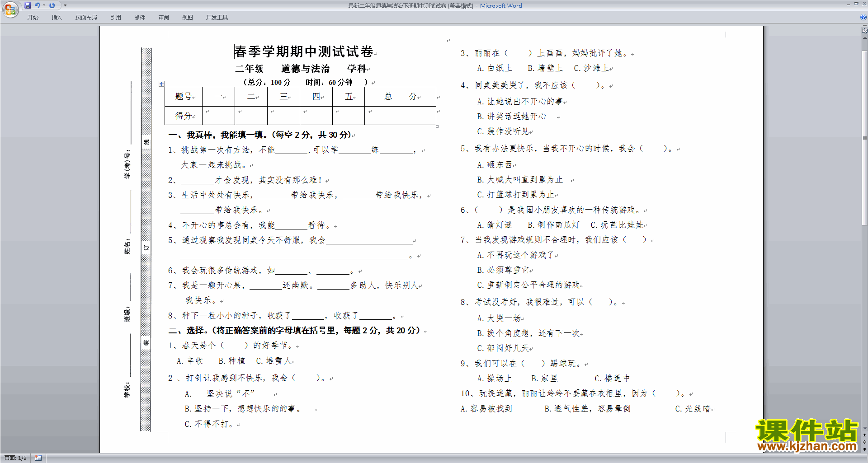Screen dimensions: 868x463
Task: Click the split-window handle above the ruler icon
Action: coord(865,26)
